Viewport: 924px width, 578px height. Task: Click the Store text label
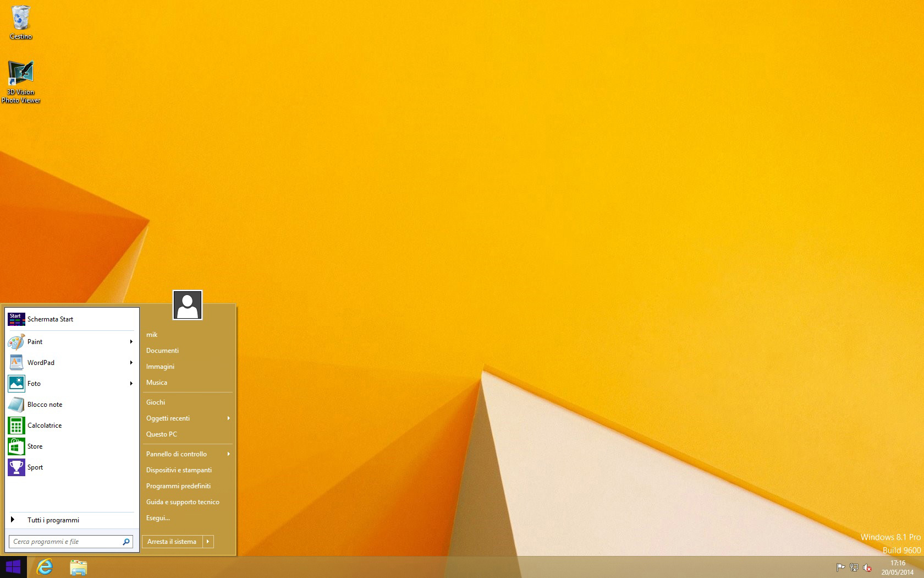[35, 446]
